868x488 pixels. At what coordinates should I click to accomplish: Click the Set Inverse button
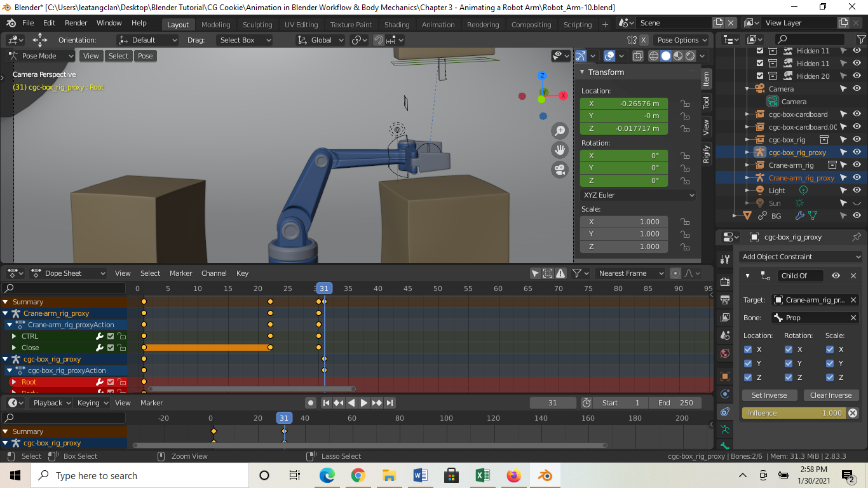(x=769, y=395)
